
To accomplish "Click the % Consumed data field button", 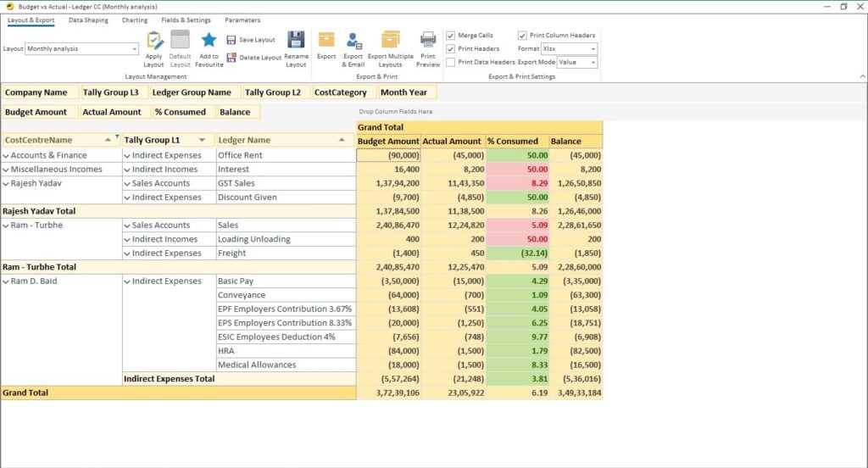I will point(180,112).
